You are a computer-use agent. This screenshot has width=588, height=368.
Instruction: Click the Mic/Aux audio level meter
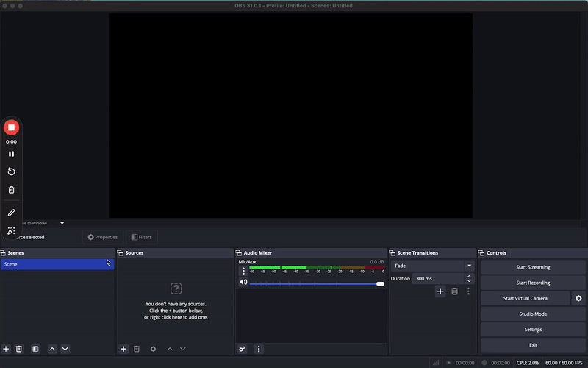coord(317,269)
